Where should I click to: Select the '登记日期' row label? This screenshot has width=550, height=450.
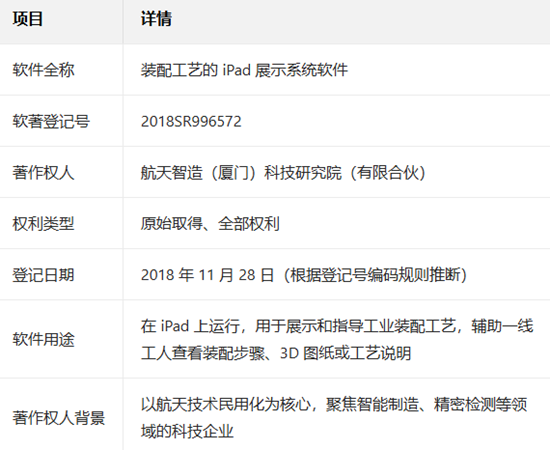(x=43, y=275)
